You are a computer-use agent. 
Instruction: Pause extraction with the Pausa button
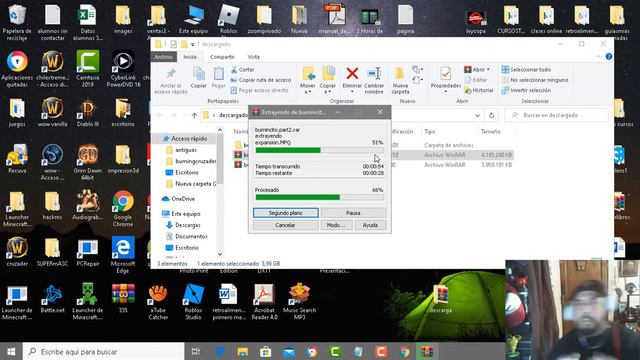353,213
